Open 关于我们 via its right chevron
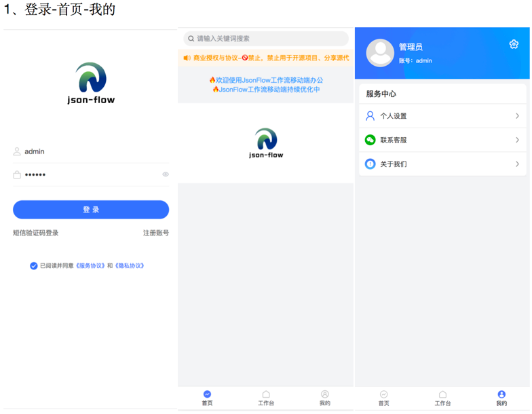 click(517, 164)
